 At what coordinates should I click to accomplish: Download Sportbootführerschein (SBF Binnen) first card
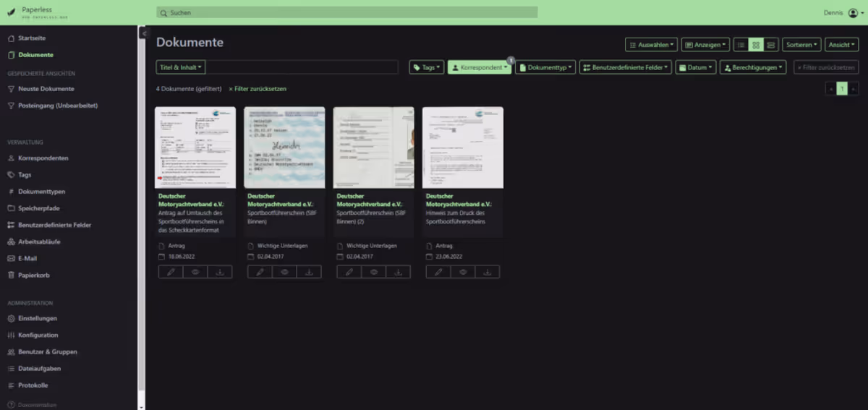[x=309, y=272]
